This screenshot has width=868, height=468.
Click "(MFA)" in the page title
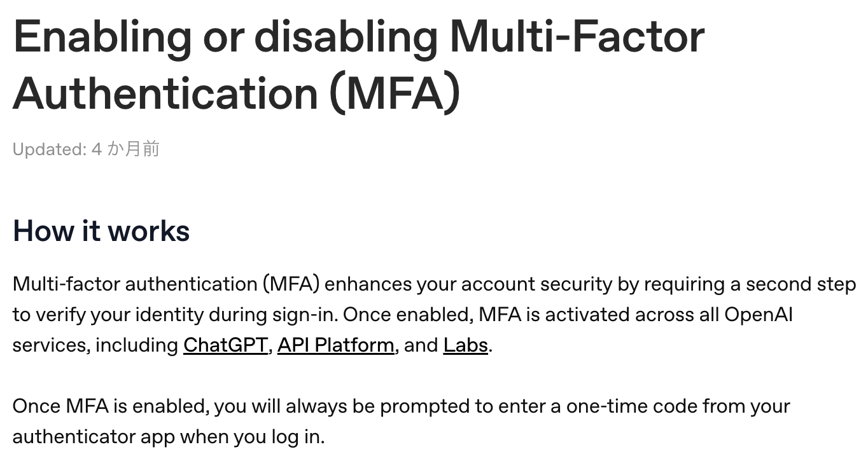tap(395, 93)
